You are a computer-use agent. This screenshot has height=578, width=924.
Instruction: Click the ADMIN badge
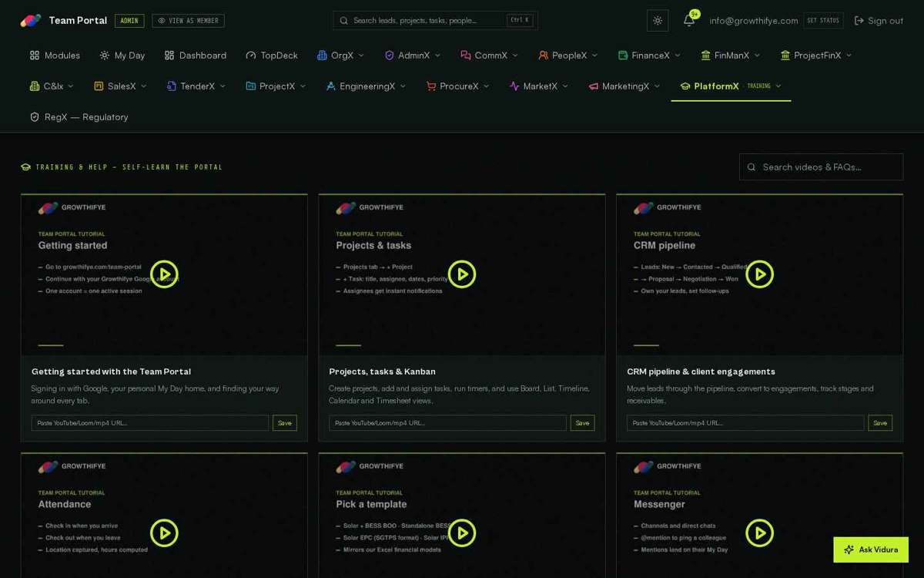(129, 21)
